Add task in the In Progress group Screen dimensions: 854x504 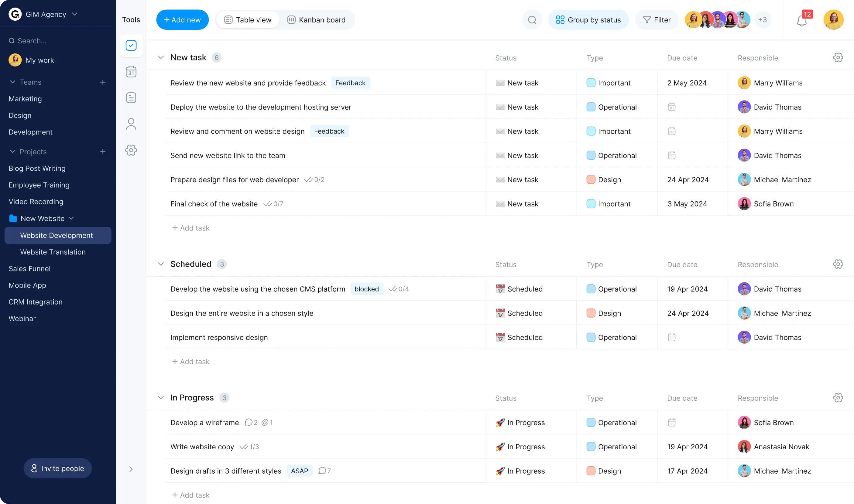tap(191, 495)
